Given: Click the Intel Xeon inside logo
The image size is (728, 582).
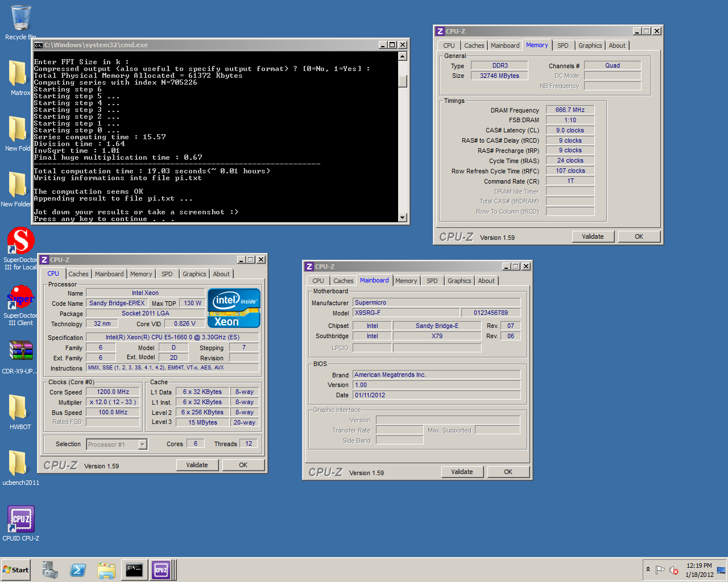Looking at the screenshot, I should coord(234,308).
